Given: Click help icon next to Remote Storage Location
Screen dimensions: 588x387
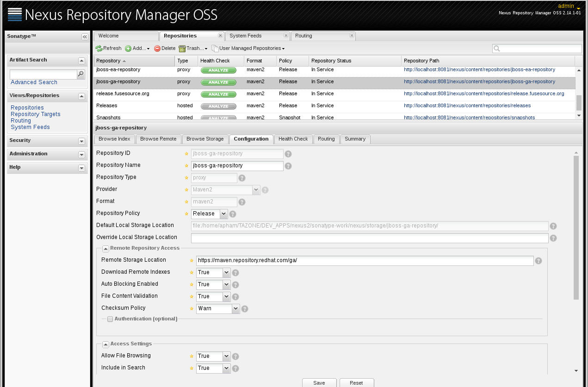Looking at the screenshot, I should [x=538, y=261].
